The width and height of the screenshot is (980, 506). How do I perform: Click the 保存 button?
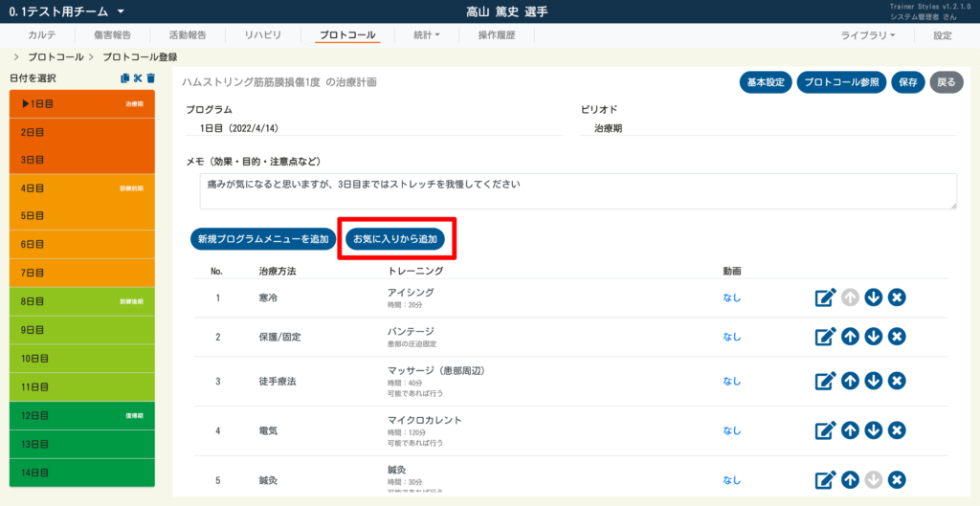908,82
